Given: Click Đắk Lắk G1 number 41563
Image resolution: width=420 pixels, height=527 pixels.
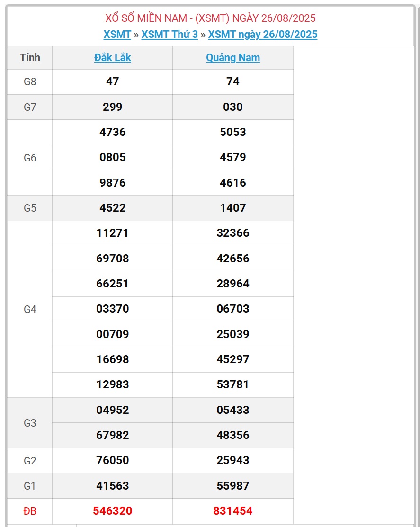Looking at the screenshot, I should pyautogui.click(x=112, y=485).
